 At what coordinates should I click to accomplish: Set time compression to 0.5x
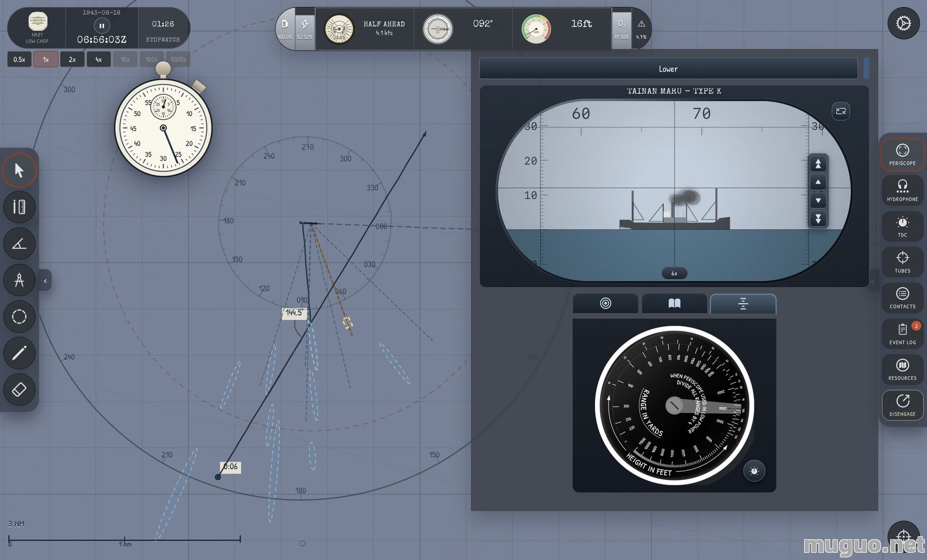pos(19,60)
